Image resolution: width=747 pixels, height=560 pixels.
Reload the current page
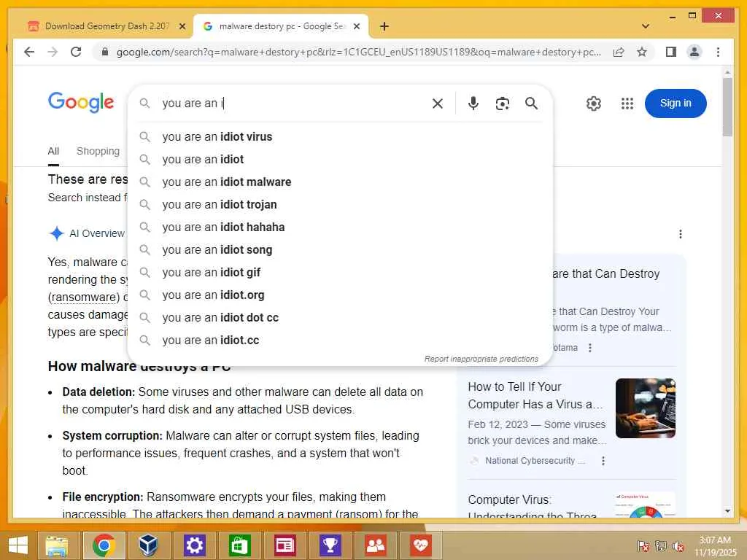(76, 52)
